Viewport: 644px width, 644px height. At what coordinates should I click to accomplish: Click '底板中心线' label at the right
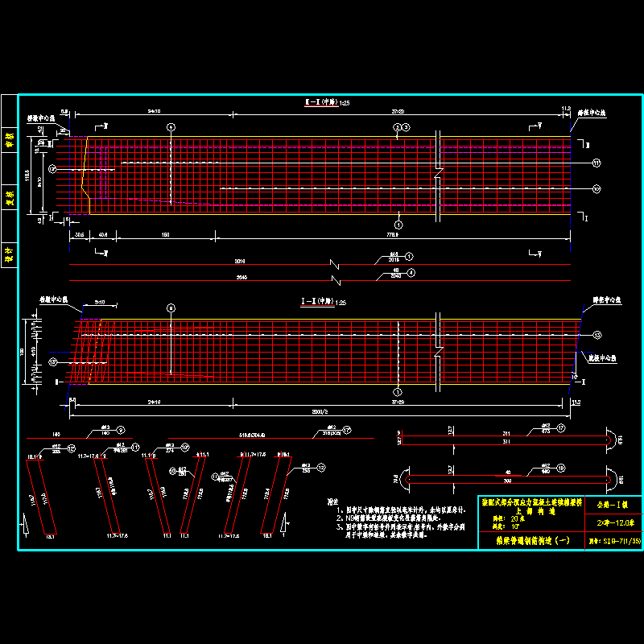coord(602,358)
